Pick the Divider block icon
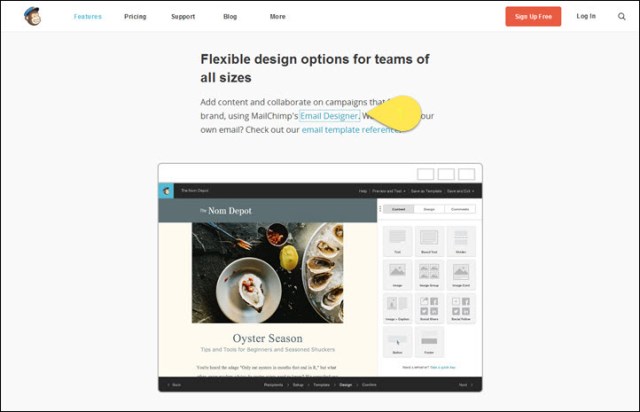The height and width of the screenshot is (412, 640). (x=461, y=241)
